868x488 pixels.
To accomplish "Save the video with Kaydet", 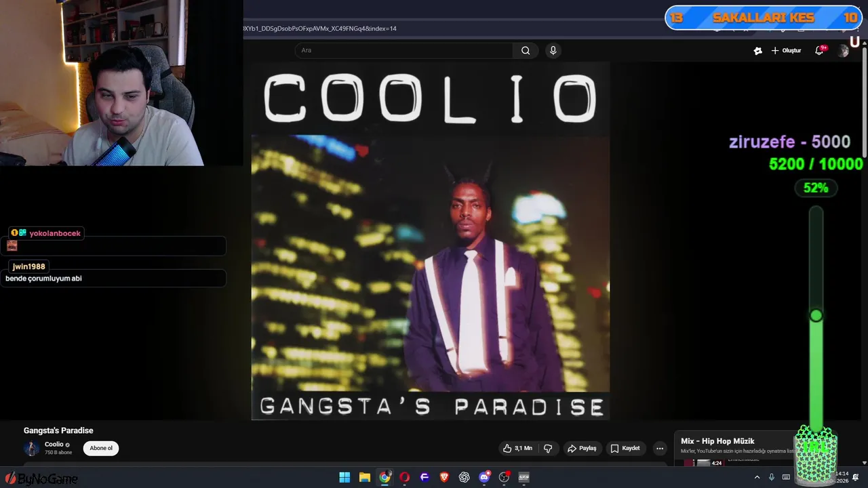I will (625, 448).
